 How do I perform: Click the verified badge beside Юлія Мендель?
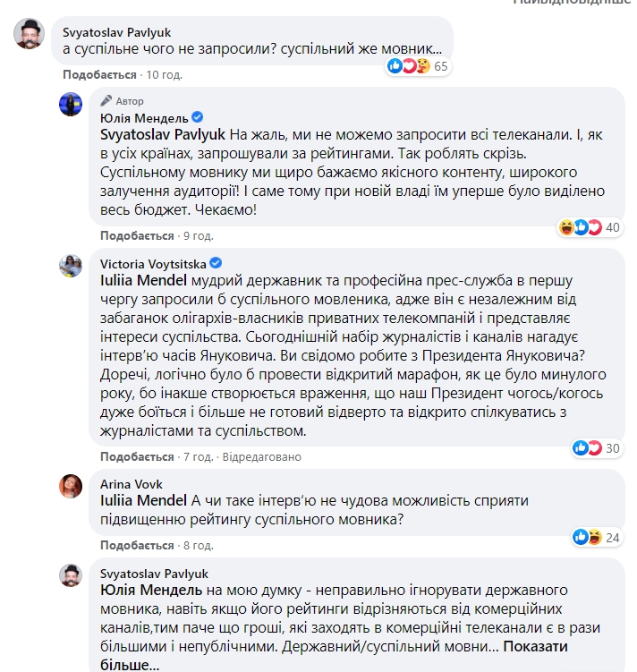tap(199, 118)
